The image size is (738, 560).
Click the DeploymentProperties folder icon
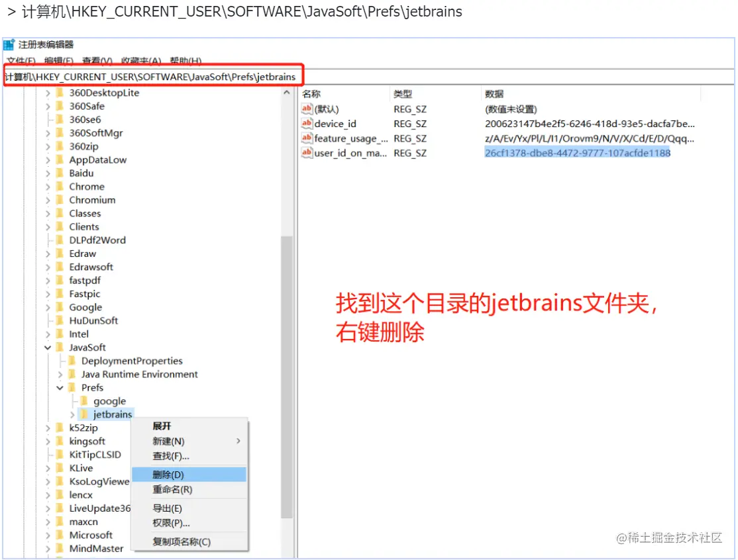[72, 361]
